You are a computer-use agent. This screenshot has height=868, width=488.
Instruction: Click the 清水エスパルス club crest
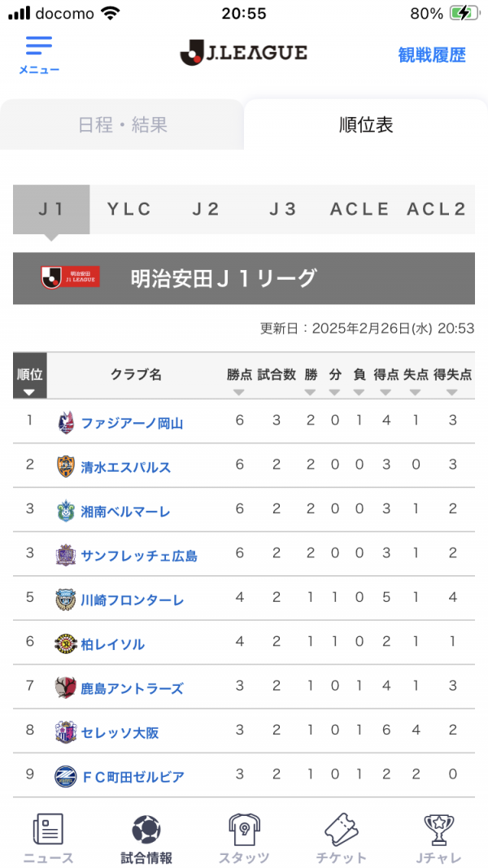coord(65,465)
